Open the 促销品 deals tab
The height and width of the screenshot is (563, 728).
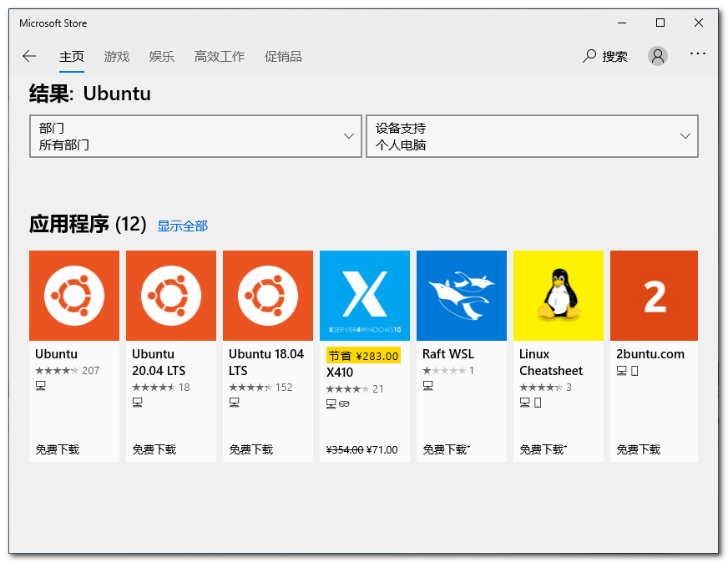283,57
